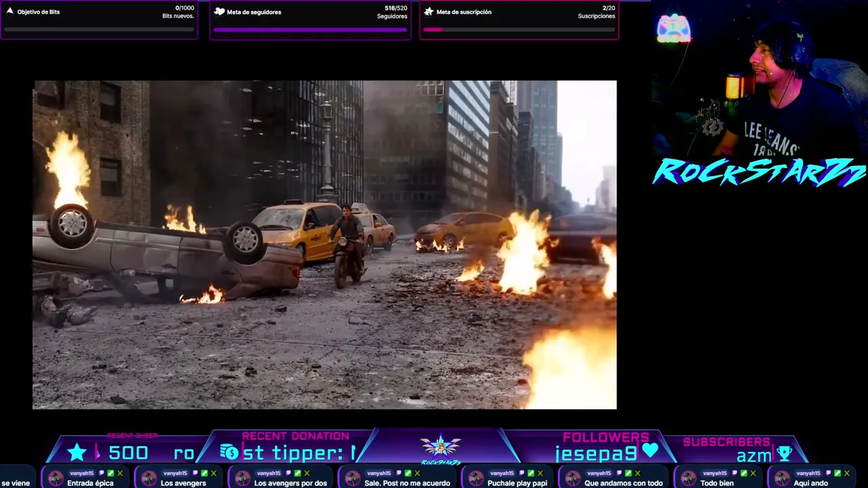This screenshot has height=488, width=868.
Task: Click the vanyah15 username above 'Todo bien'
Action: coord(715,473)
